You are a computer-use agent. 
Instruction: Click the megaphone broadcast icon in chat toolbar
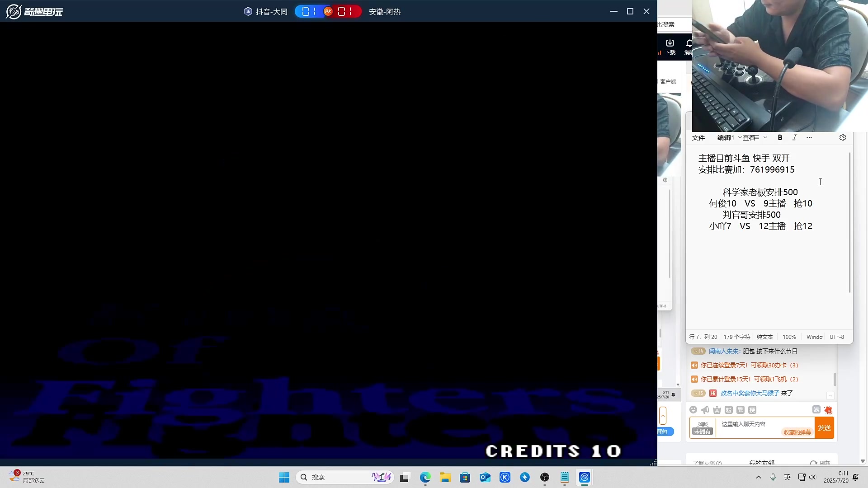(x=705, y=410)
